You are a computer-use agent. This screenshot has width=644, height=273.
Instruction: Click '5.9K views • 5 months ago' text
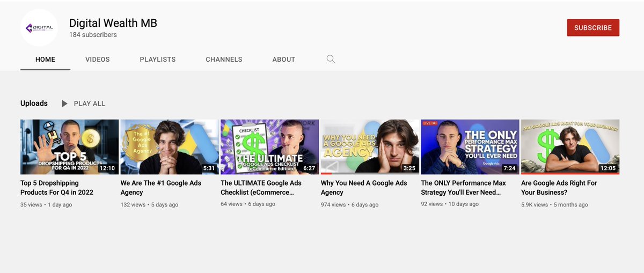pyautogui.click(x=554, y=205)
